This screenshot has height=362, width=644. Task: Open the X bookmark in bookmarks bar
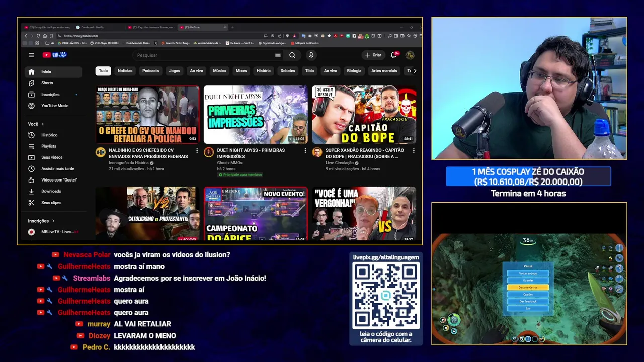tap(156, 43)
